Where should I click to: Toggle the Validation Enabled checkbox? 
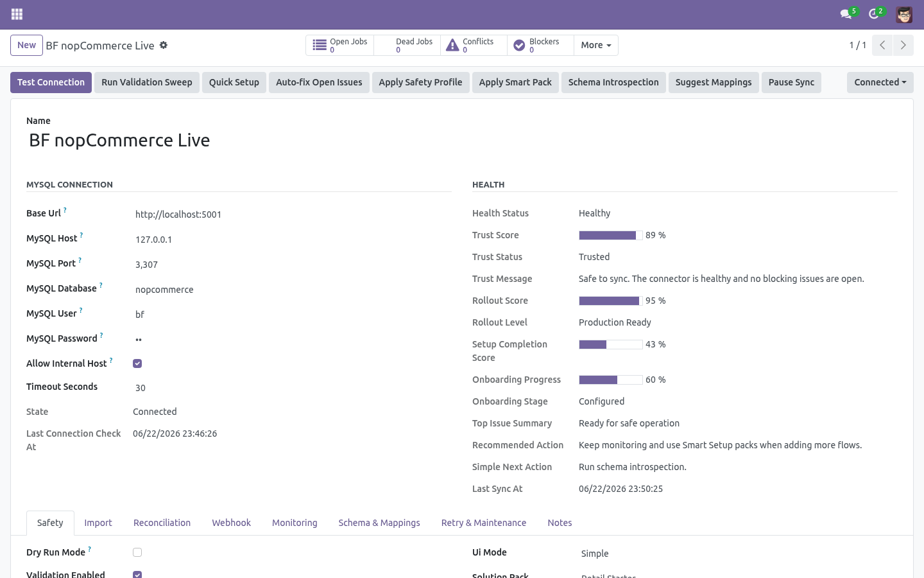(x=137, y=574)
